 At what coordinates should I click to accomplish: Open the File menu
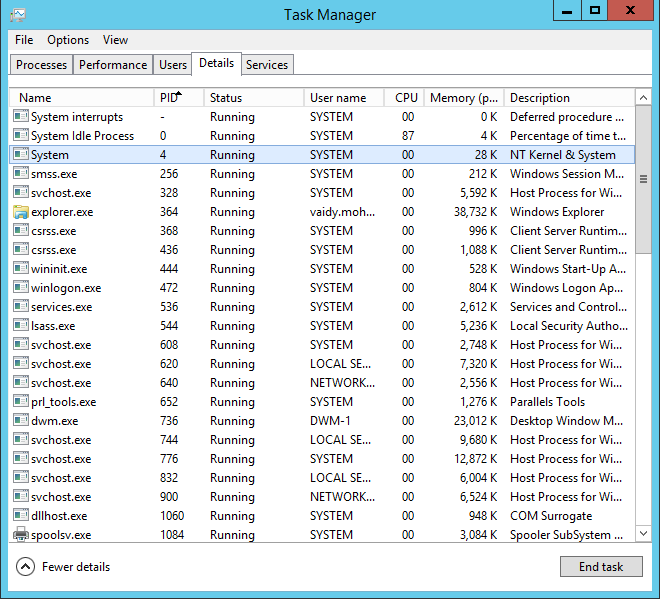pos(24,40)
